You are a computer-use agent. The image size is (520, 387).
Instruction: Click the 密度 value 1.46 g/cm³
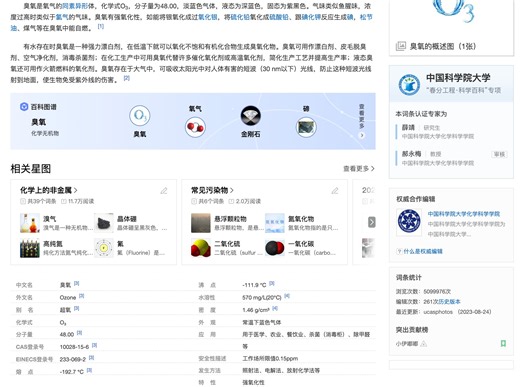tap(256, 310)
